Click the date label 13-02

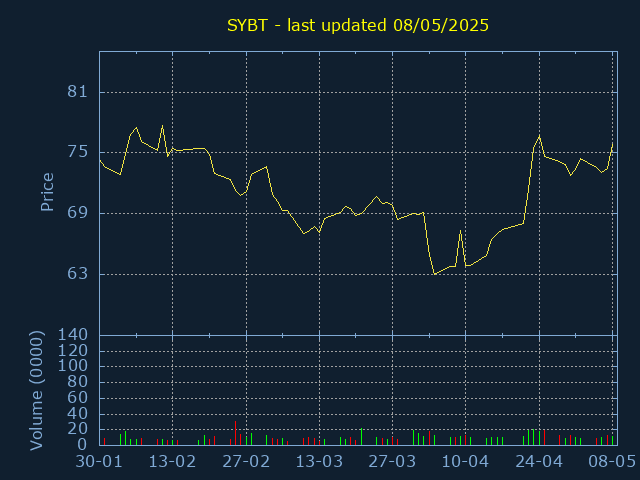[172, 462]
